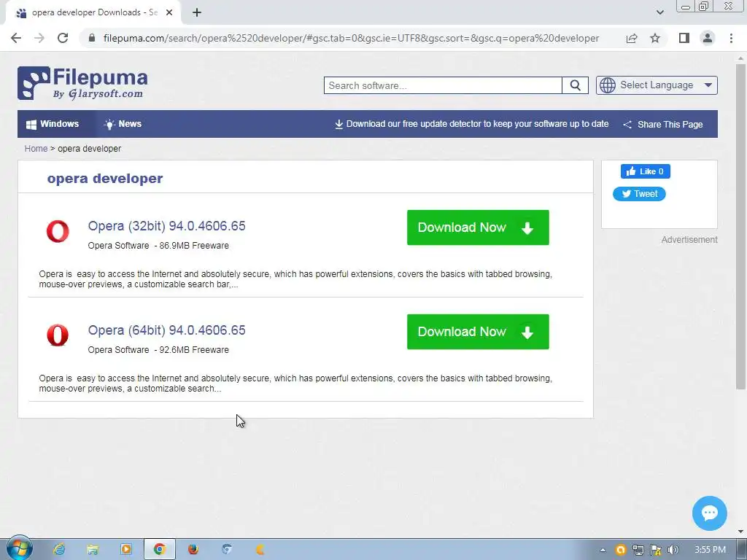Click the Chrome taskbar icon

[160, 550]
